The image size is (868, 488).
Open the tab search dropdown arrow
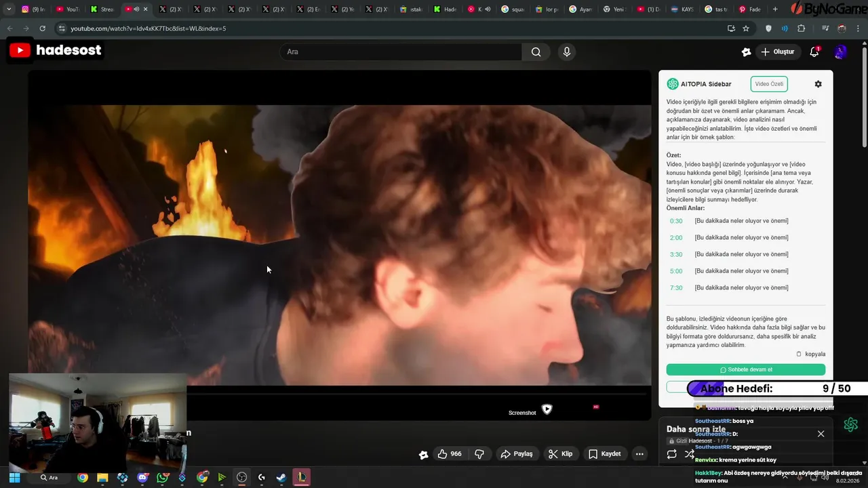pyautogui.click(x=9, y=9)
